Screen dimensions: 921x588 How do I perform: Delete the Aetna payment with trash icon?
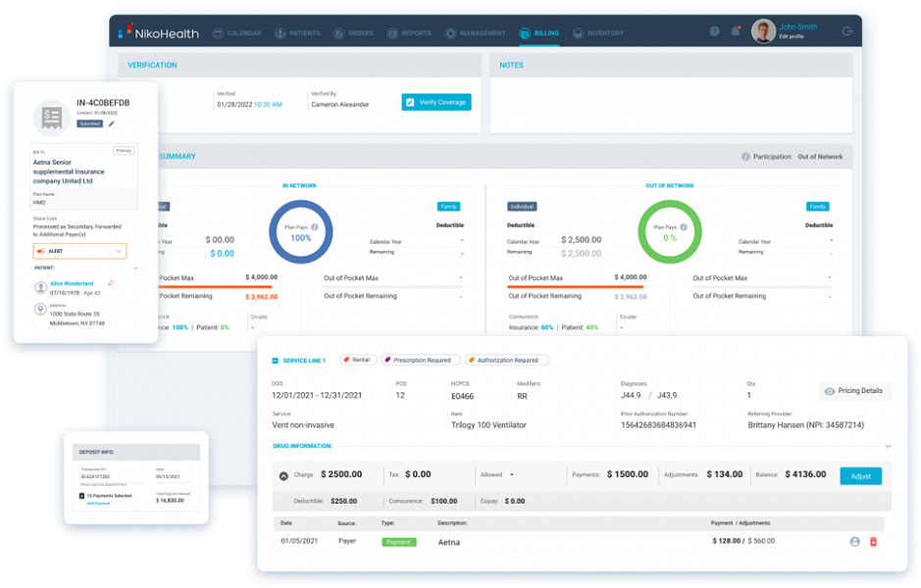[x=873, y=542]
